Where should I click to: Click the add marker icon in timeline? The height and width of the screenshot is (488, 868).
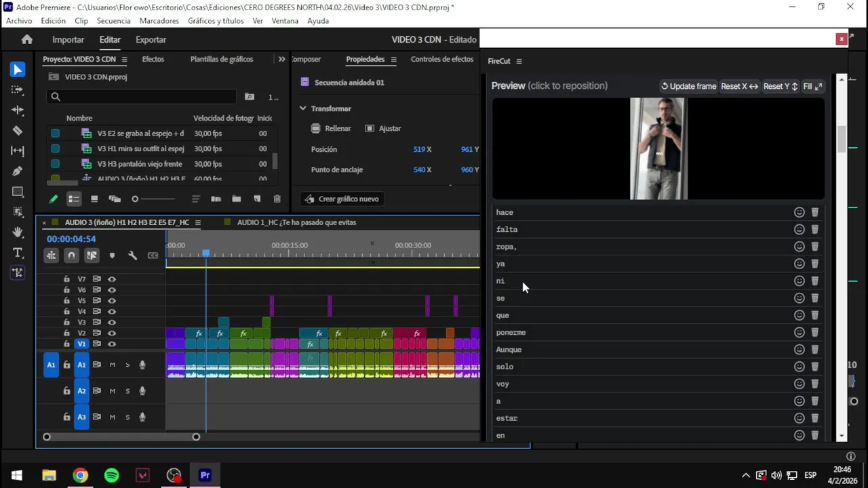pos(112,256)
